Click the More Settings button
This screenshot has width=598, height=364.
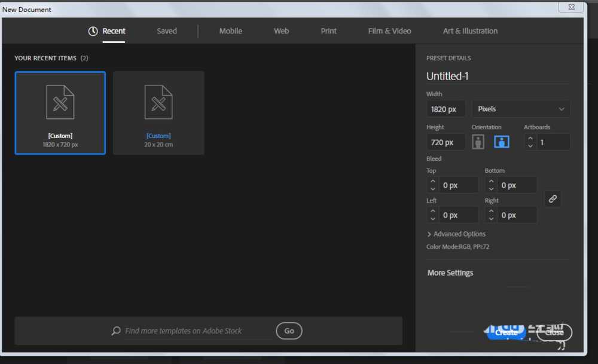(450, 273)
